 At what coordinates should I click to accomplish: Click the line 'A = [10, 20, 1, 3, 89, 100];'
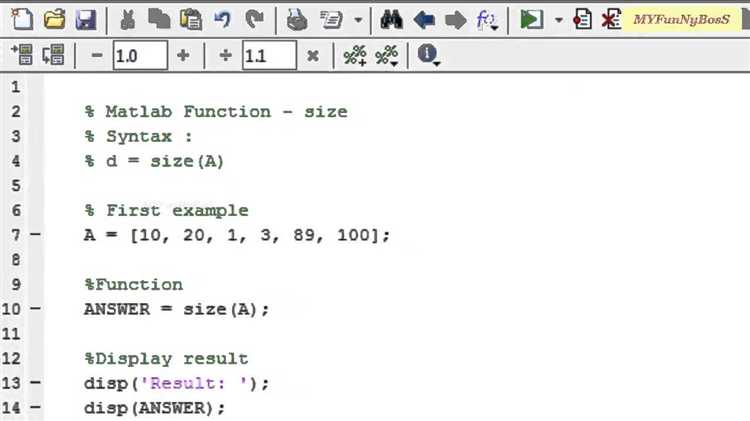click(237, 235)
